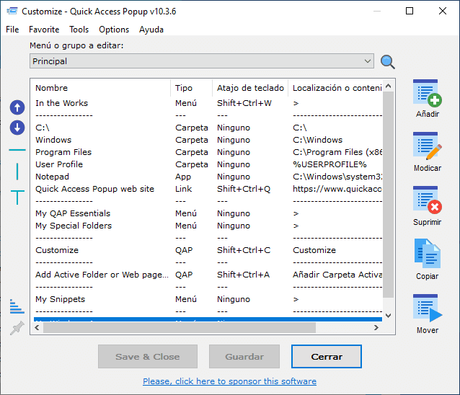This screenshot has height=395, width=460.
Task: Select the User Profile row
Action: tap(208, 164)
